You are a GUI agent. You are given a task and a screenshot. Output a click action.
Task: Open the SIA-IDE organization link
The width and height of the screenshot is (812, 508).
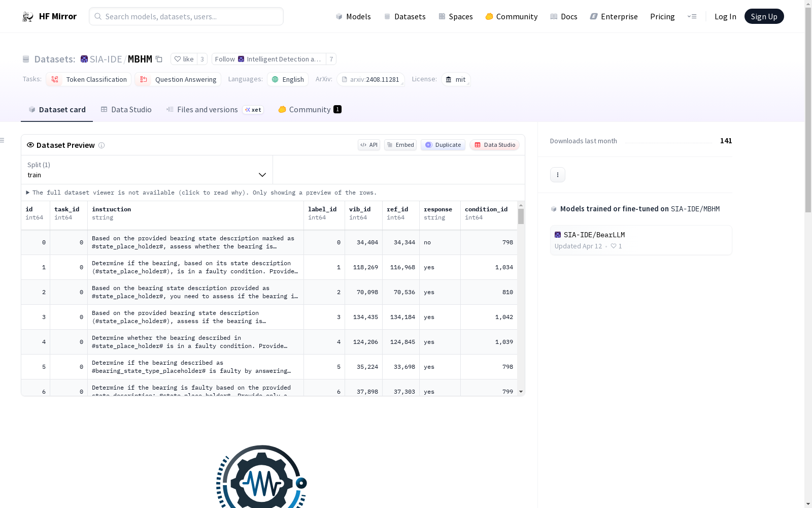[106, 59]
